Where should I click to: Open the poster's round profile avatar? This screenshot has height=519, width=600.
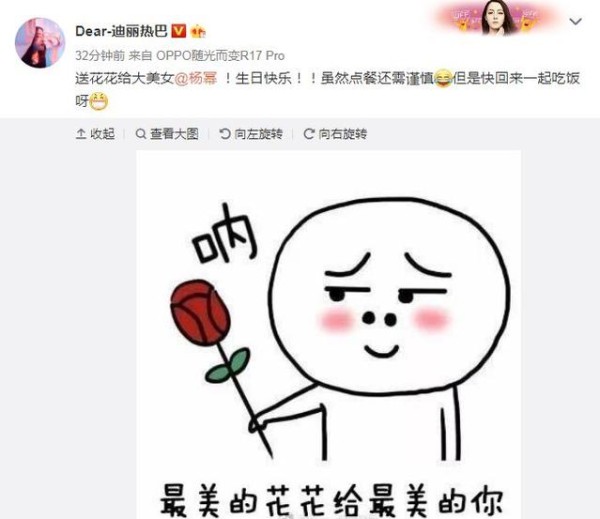coord(40,42)
